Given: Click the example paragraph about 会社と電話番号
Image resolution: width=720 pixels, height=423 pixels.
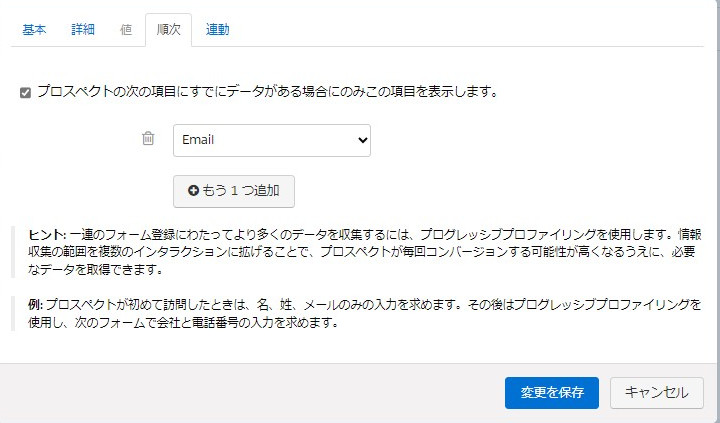Looking at the screenshot, I should pos(365,314).
